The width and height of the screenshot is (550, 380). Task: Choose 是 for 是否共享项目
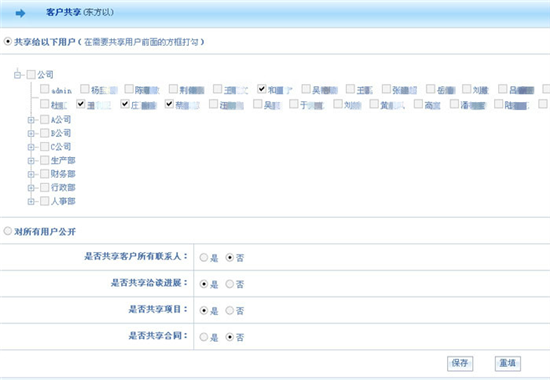203,310
